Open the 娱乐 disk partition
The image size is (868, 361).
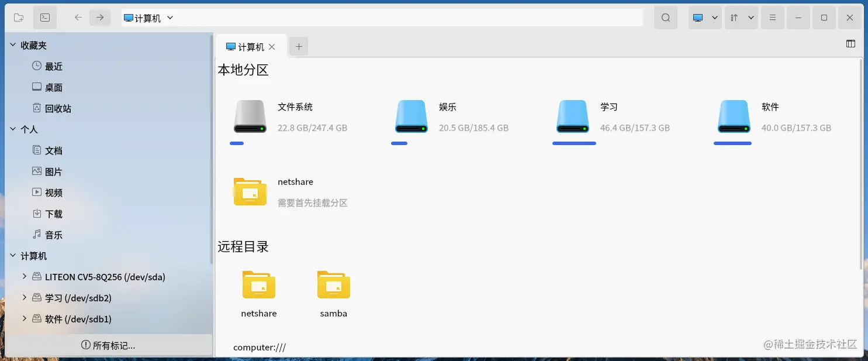coord(411,116)
